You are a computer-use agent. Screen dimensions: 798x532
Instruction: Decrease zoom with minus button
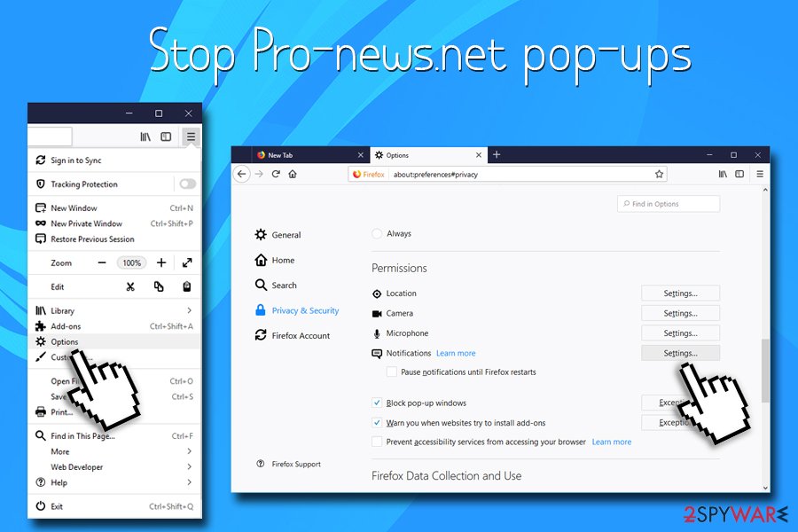102,262
